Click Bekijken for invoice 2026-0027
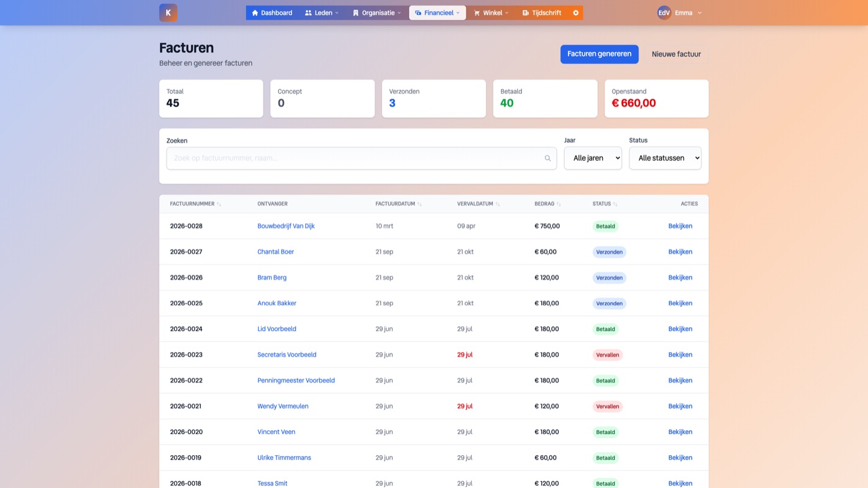The width and height of the screenshot is (868, 488). (x=680, y=252)
